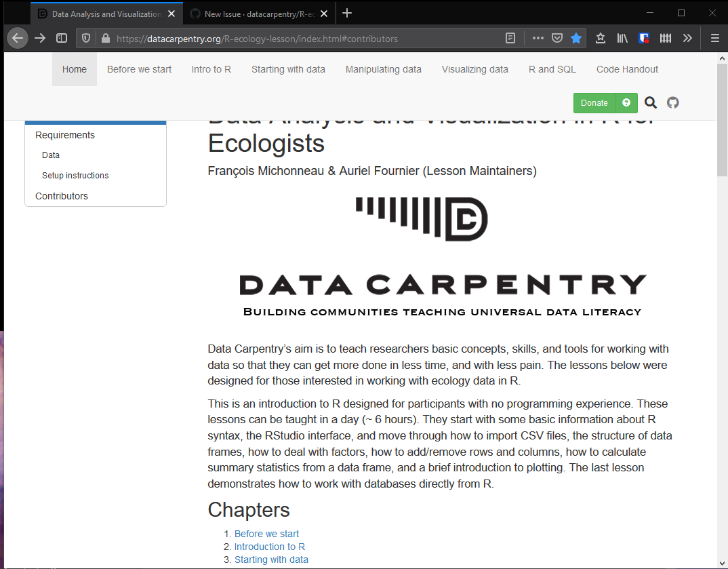Go back with the browser back arrow
The height and width of the screenshot is (569, 728).
tap(18, 38)
